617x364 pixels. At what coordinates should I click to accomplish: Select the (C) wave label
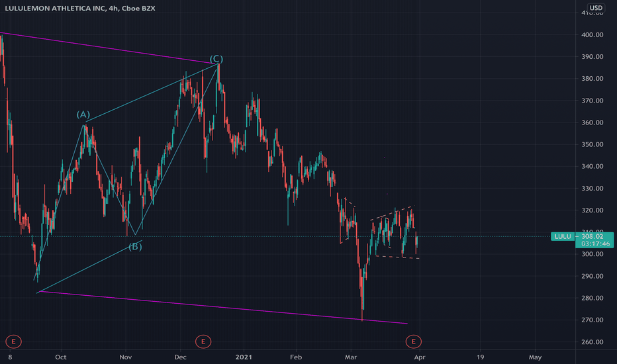[x=216, y=59]
